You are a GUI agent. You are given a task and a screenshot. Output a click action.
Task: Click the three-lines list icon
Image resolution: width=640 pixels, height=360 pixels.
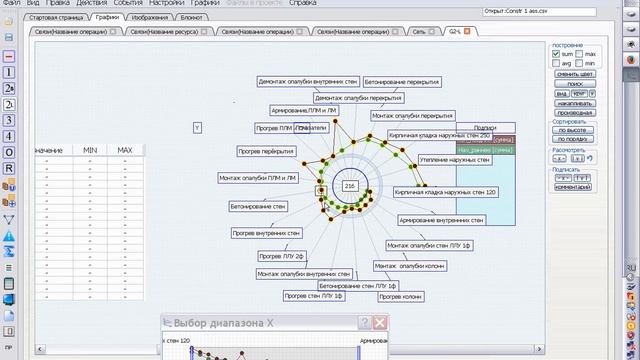click(9, 268)
